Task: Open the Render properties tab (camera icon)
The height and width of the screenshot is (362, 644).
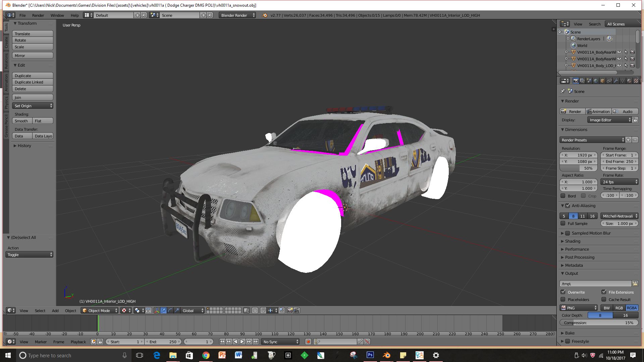Action: tap(576, 81)
